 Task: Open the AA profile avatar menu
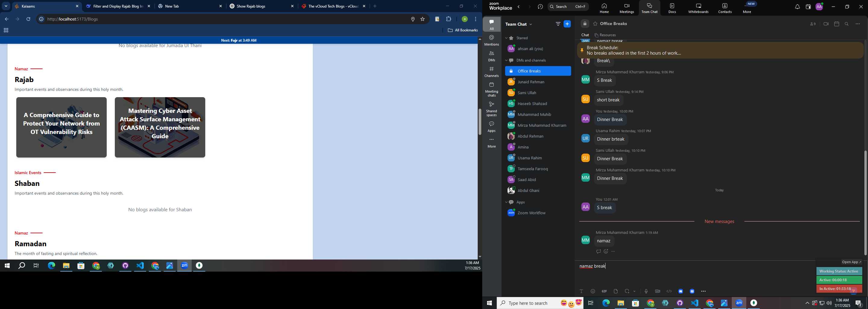819,7
